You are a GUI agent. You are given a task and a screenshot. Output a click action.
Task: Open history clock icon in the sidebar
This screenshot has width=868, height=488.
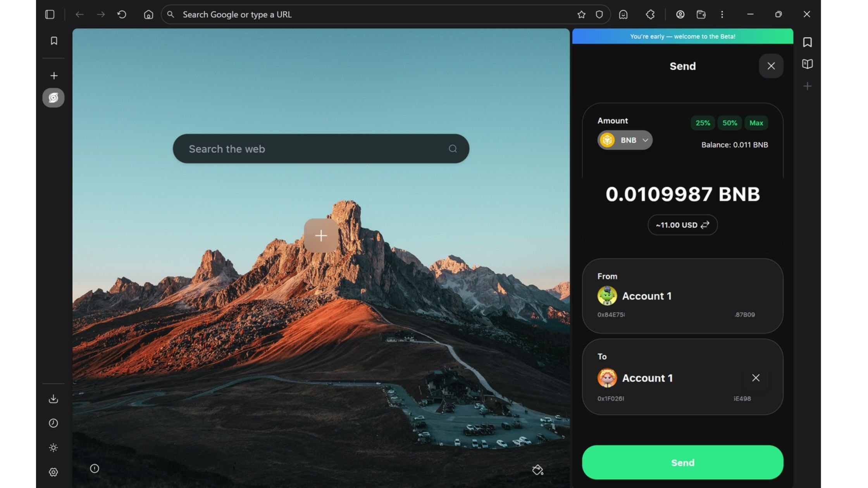[x=53, y=423]
